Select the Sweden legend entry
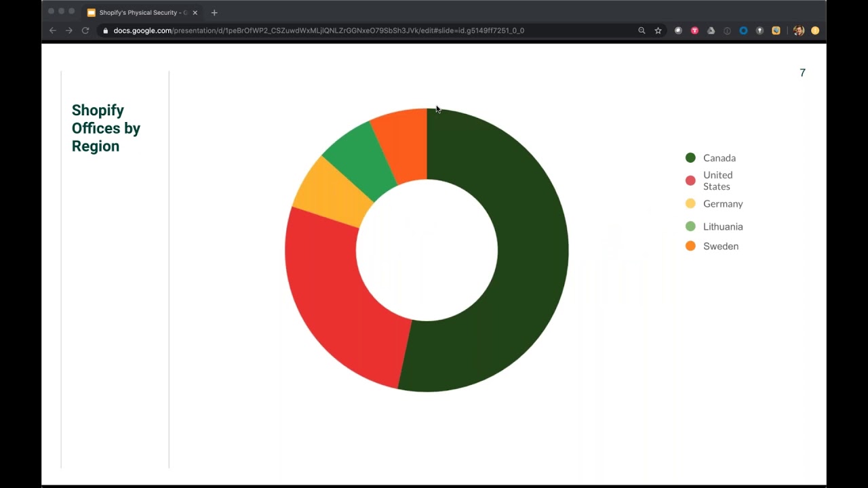 pyautogui.click(x=712, y=246)
